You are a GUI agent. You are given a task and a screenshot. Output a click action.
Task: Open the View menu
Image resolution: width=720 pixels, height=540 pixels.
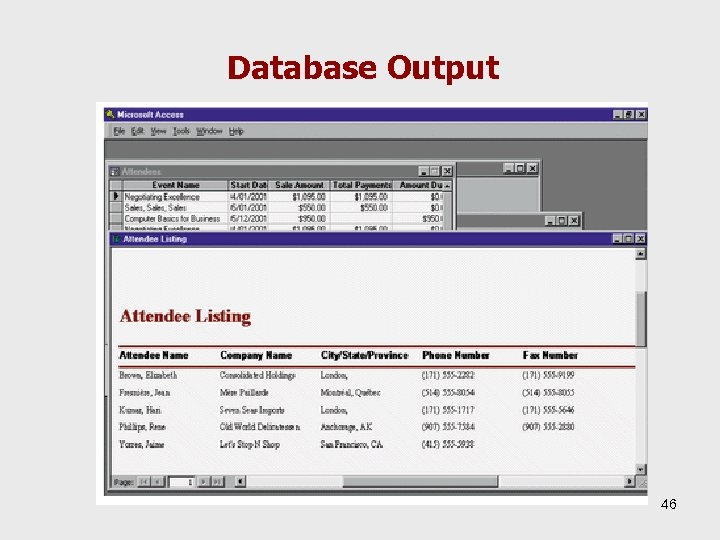click(158, 131)
